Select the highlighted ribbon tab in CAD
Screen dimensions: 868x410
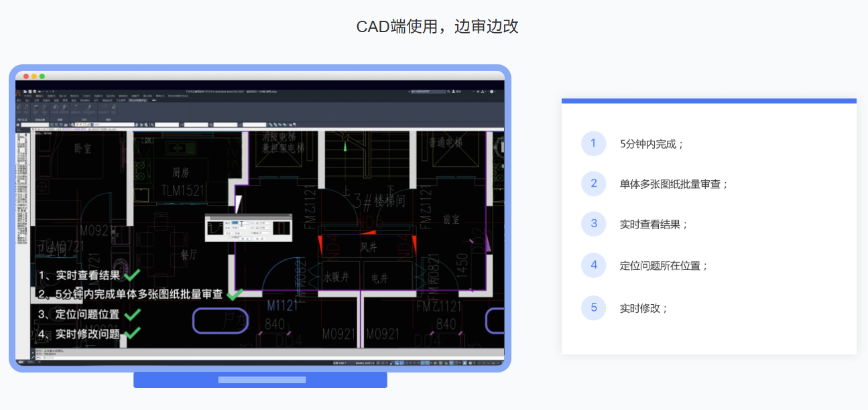pos(137,100)
